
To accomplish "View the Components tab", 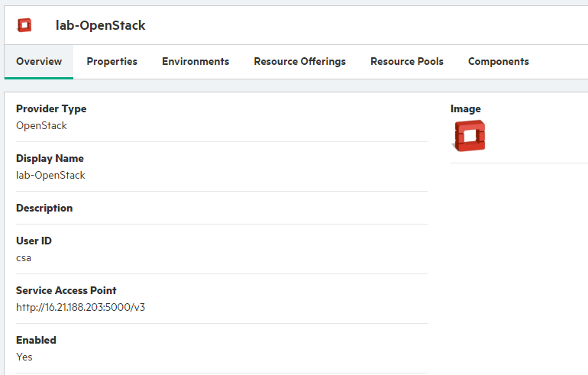I will coord(499,62).
